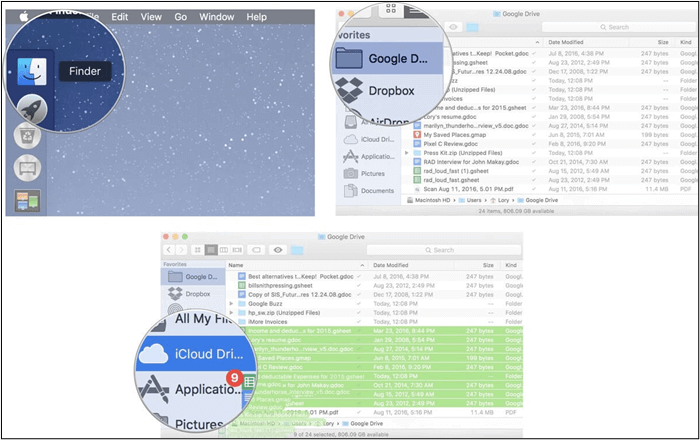Switch to Cover Flow view in the toolbar
Viewport: 700px width, 440px height.
236,249
